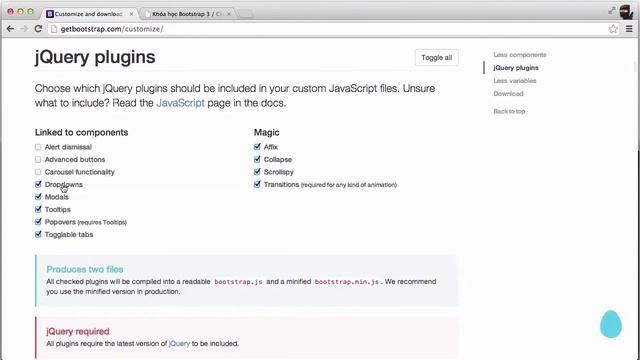Click the Linked to components heading
Image resolution: width=640 pixels, height=360 pixels.
(81, 132)
